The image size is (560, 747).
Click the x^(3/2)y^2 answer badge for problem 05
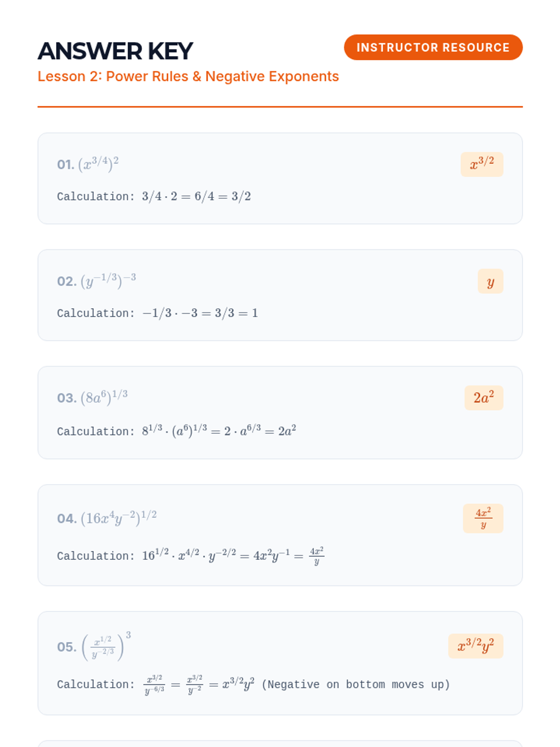click(476, 646)
